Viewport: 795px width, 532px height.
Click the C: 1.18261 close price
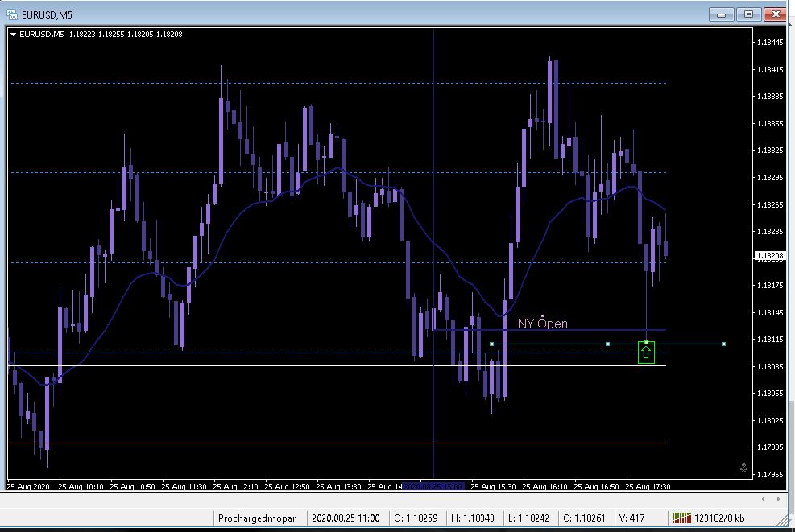coord(584,518)
